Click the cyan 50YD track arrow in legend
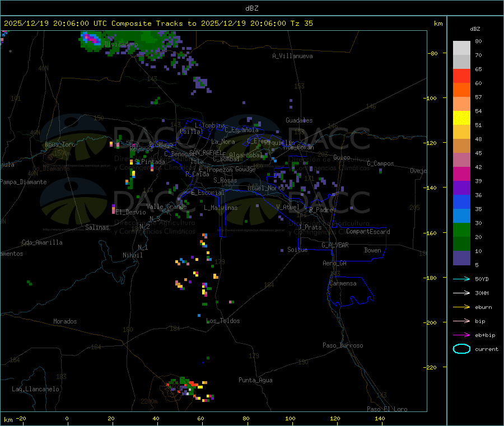The width and height of the screenshot is (504, 426). (461, 279)
